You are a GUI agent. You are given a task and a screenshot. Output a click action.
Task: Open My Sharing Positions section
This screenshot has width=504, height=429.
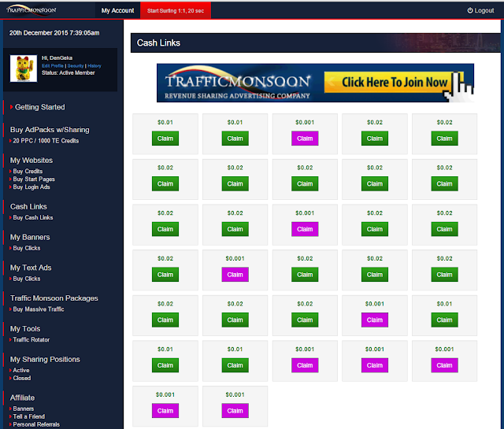[x=45, y=359]
